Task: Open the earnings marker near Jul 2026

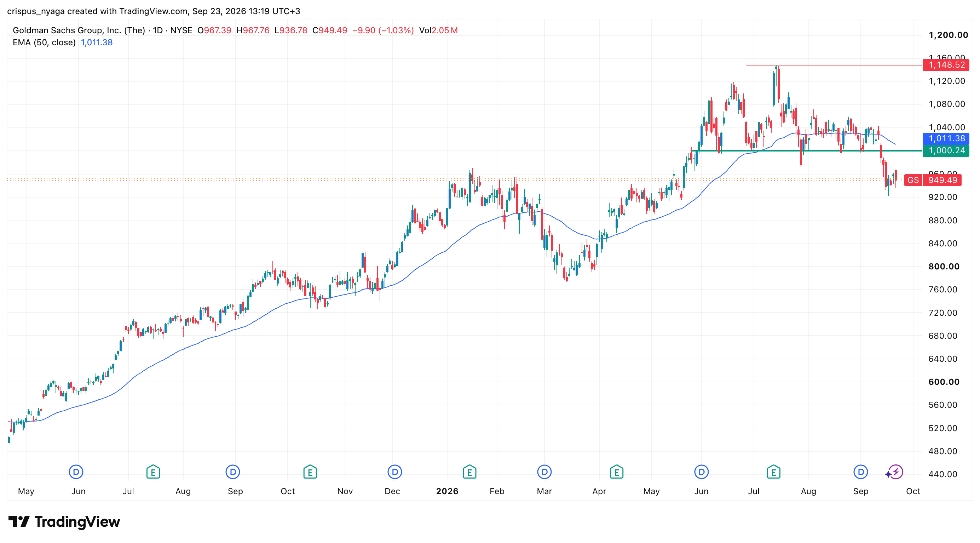Action: [773, 472]
